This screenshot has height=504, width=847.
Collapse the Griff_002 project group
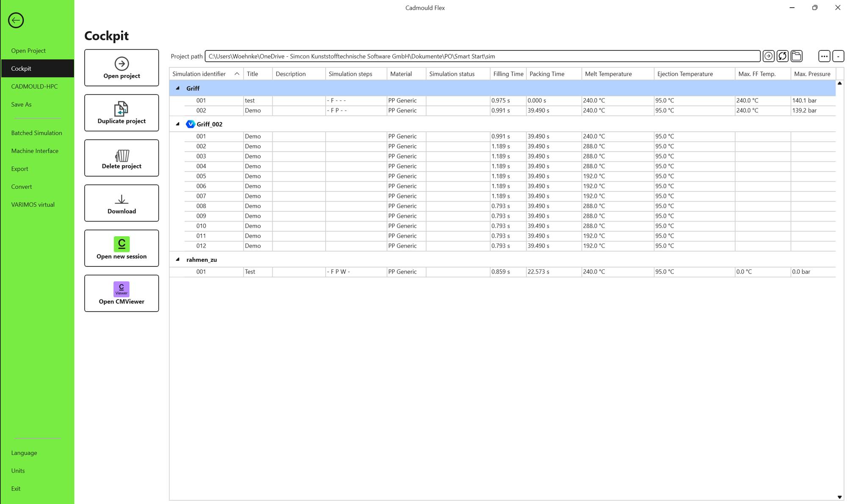178,124
